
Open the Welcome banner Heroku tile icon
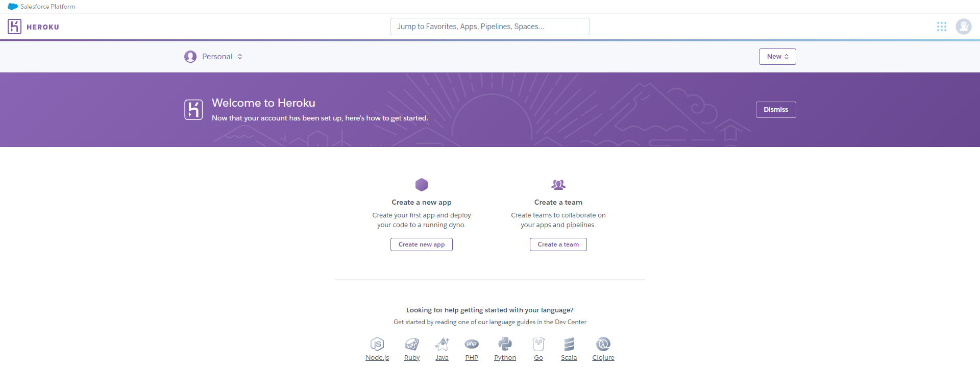click(x=193, y=109)
